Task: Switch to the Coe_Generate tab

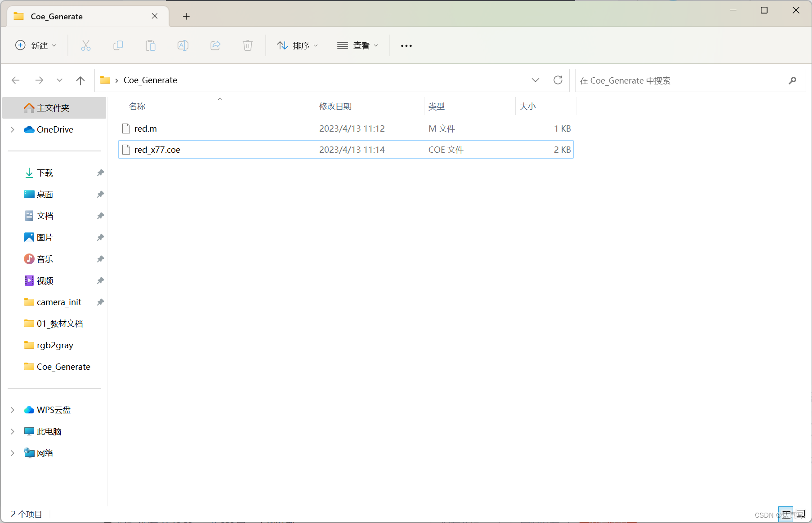Action: [x=57, y=16]
